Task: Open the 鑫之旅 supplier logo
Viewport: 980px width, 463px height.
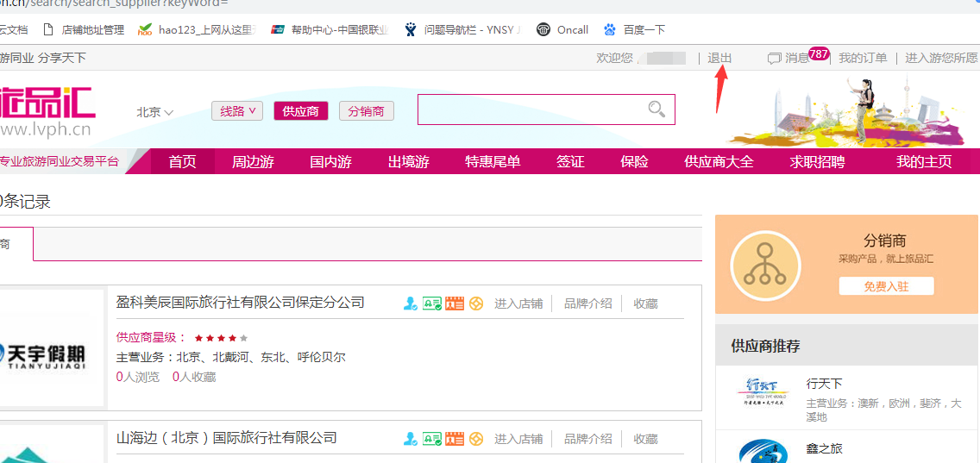Action: point(763,453)
